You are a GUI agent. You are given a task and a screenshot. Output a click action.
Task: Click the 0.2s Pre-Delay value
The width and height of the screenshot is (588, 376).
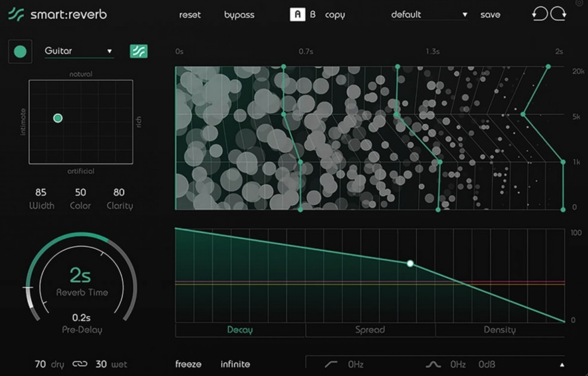tap(81, 318)
